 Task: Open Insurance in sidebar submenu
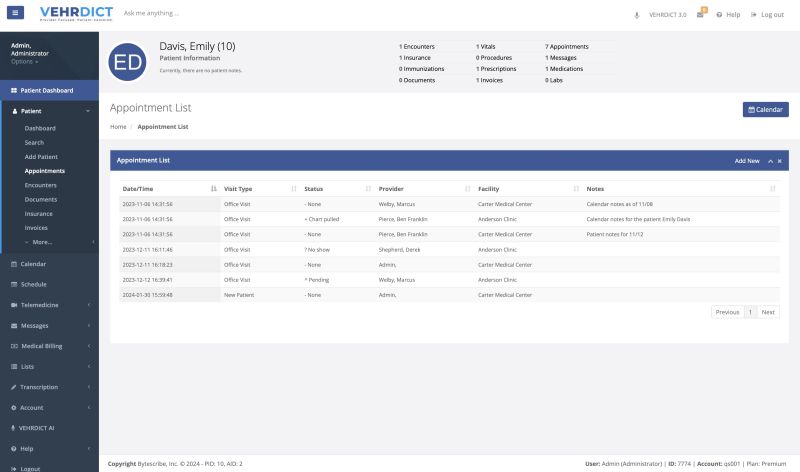point(38,214)
